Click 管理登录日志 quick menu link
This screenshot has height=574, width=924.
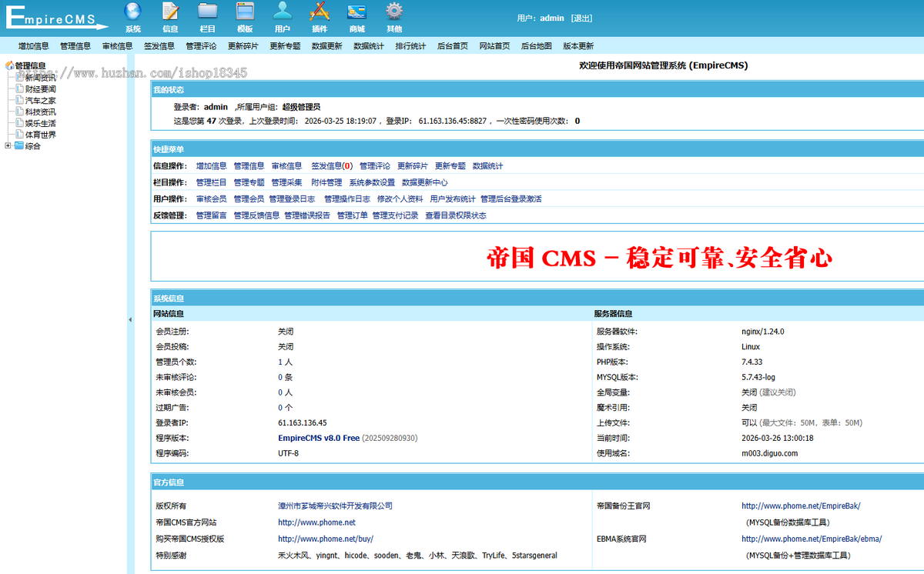[292, 199]
